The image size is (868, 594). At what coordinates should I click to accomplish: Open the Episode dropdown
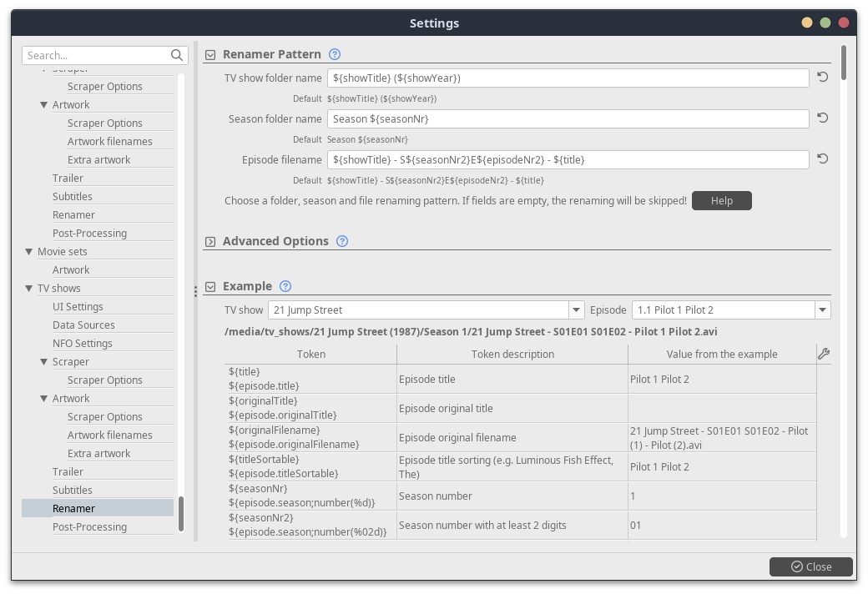tap(823, 310)
